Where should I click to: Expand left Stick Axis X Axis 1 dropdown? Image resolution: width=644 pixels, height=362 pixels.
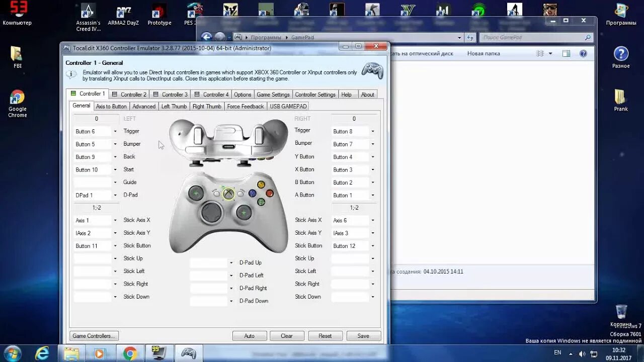pyautogui.click(x=115, y=220)
